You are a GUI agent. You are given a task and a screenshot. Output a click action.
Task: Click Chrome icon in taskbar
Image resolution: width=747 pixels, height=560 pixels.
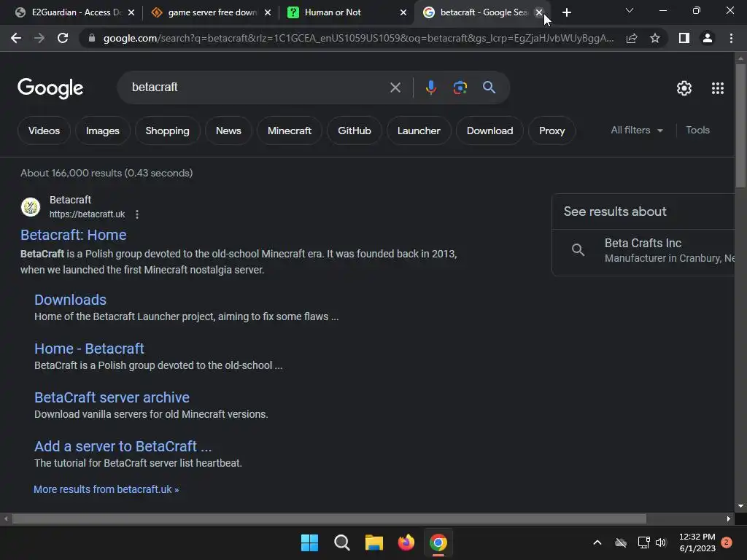(438, 542)
